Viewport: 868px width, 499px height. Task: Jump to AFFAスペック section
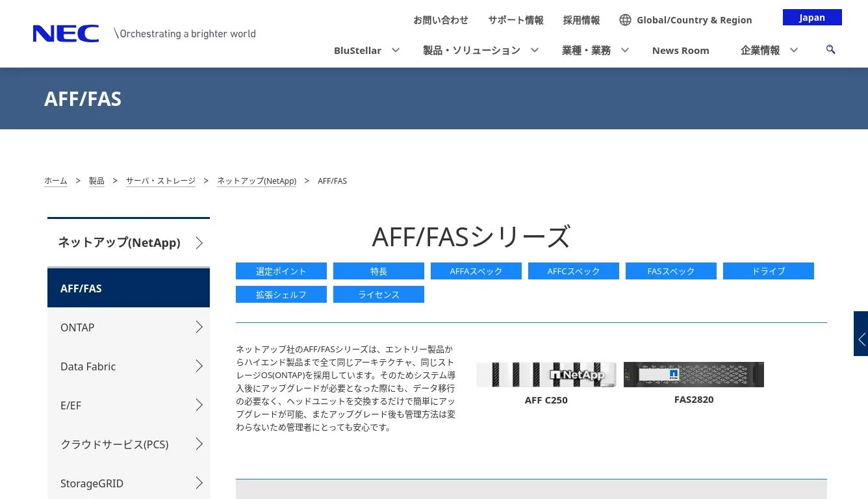476,271
